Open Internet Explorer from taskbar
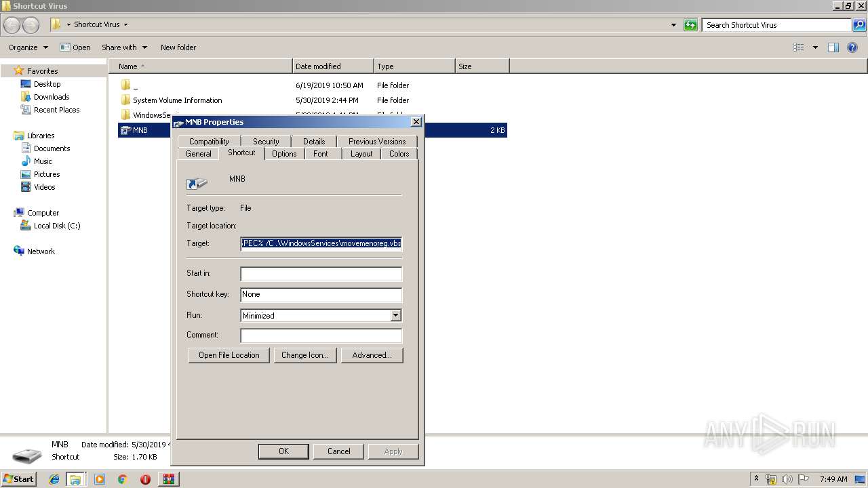This screenshot has width=868, height=488. [55, 479]
